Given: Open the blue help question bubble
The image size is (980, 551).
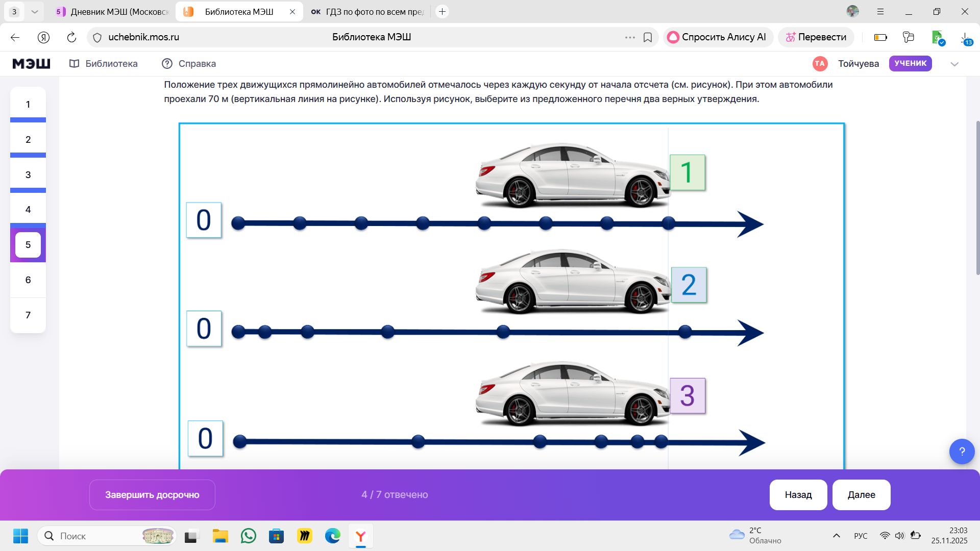Looking at the screenshot, I should (962, 452).
